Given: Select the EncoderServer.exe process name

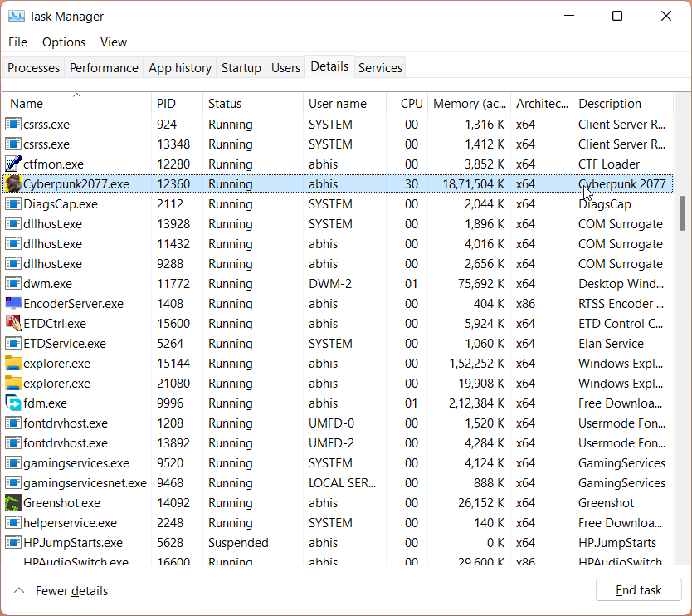Looking at the screenshot, I should [x=73, y=304].
